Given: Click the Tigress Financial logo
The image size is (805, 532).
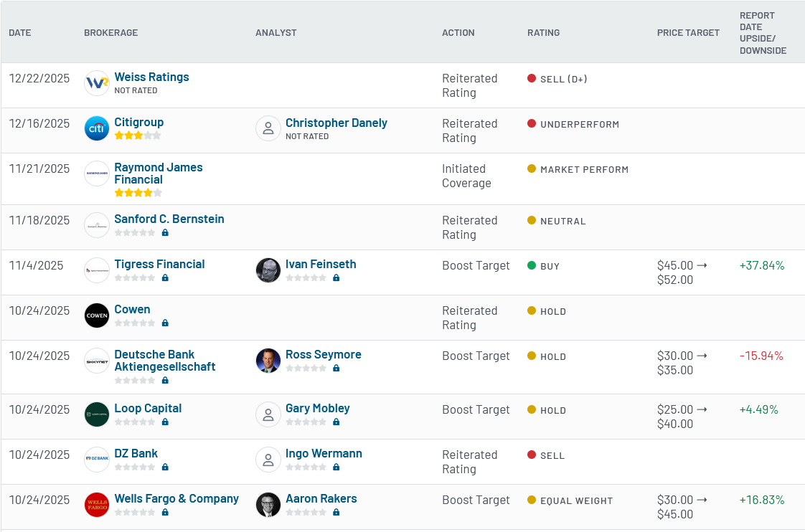Looking at the screenshot, I should coord(97,270).
